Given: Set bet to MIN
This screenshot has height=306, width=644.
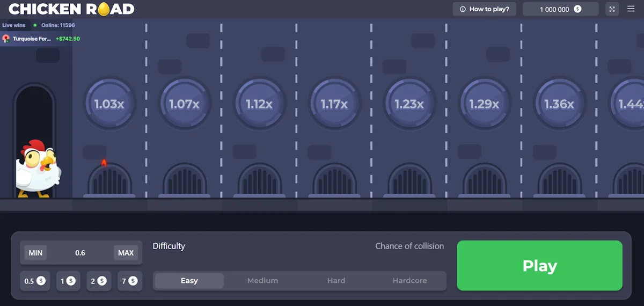Looking at the screenshot, I should 35,253.
